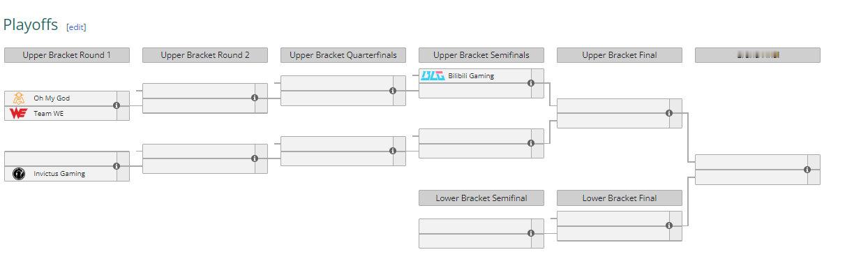Select the Lower Bracket Semifinal header
868x259 pixels.
481,198
